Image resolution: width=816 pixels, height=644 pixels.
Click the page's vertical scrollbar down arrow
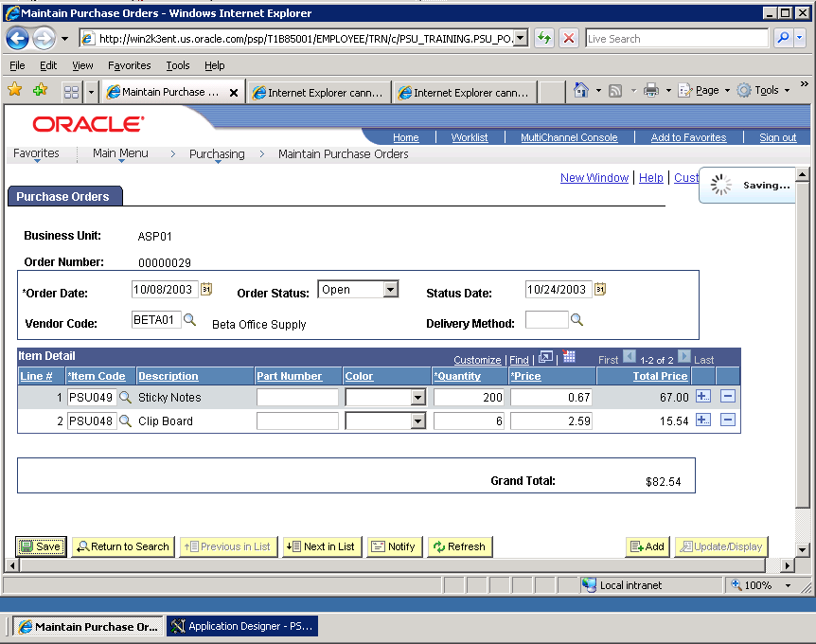click(802, 549)
